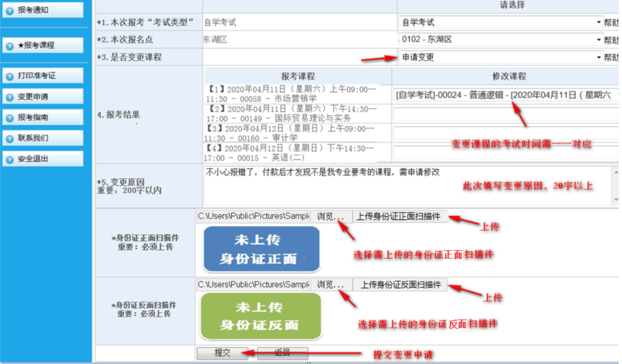
Task: Open the 申请变更 course change dropdown
Action: (501, 57)
